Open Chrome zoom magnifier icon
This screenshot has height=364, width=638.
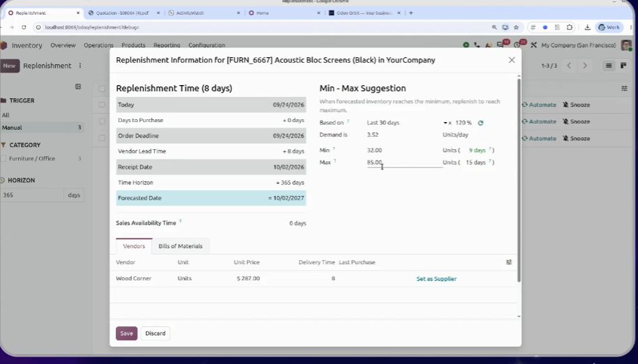494,27
